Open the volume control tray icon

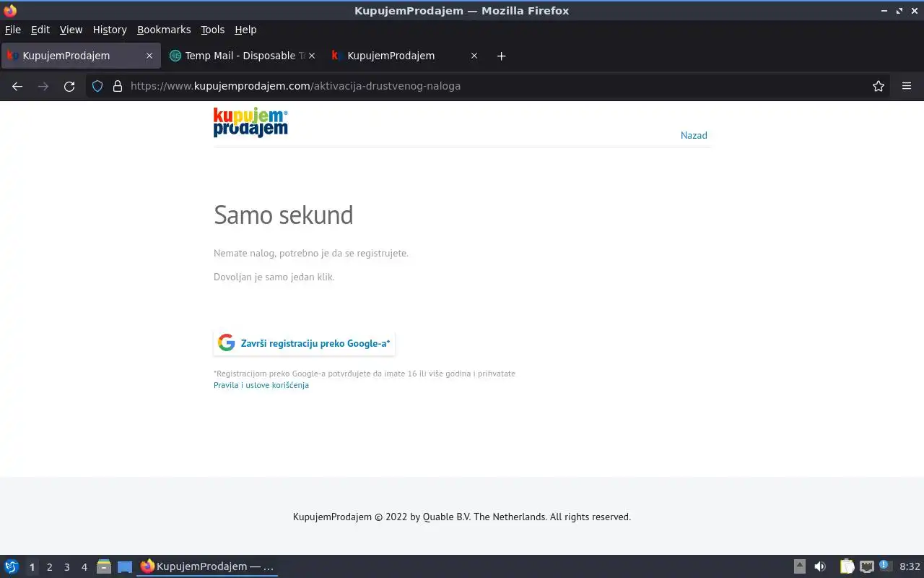click(820, 567)
